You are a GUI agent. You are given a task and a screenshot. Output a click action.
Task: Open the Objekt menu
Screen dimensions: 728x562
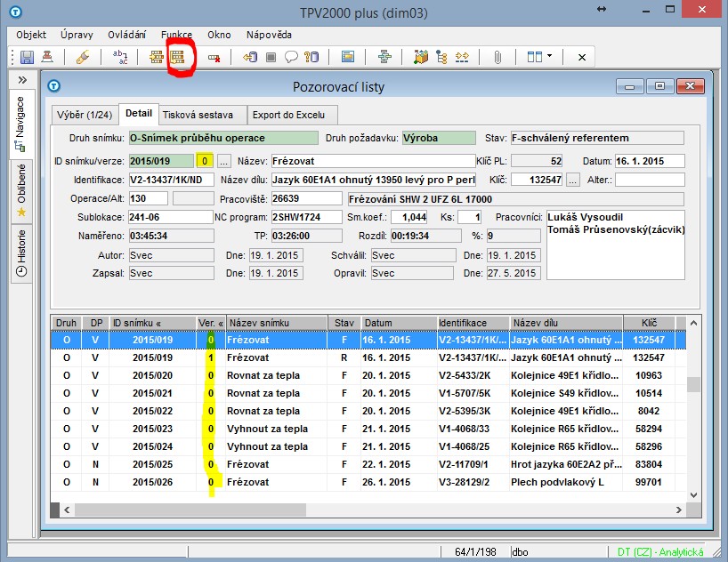31,35
